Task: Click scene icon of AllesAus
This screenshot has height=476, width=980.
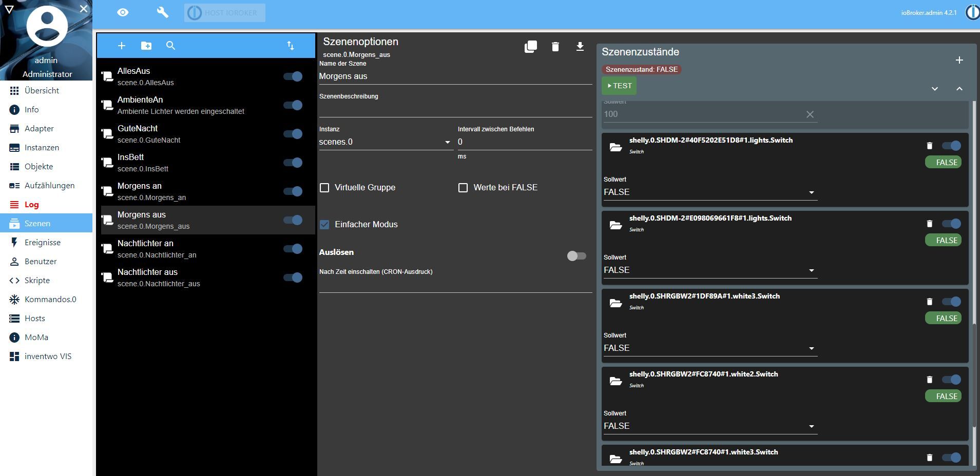Action: pyautogui.click(x=107, y=76)
